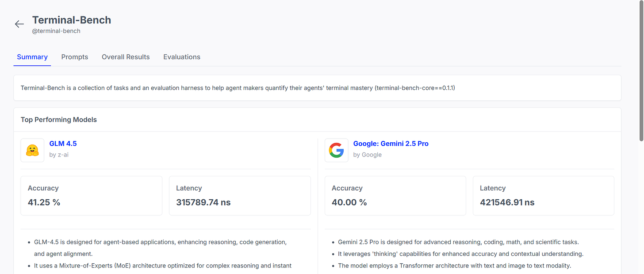Open the Overall Results tab
The height and width of the screenshot is (274, 644).
click(126, 57)
